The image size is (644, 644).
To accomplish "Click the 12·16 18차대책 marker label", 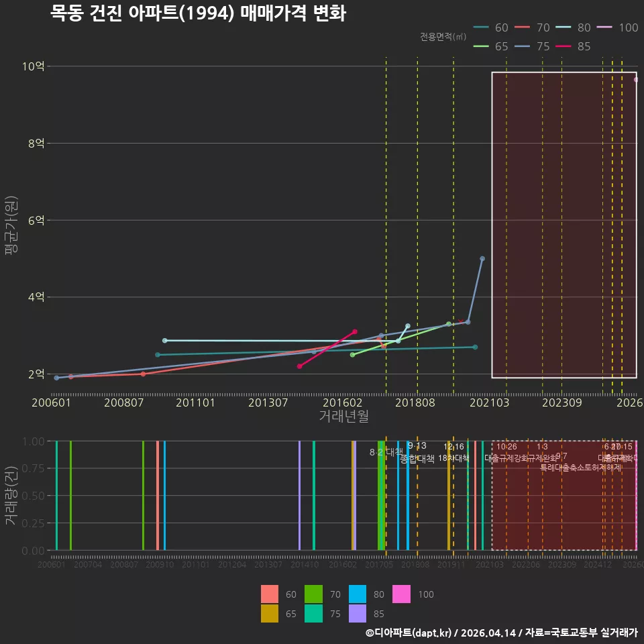I will [x=454, y=452].
